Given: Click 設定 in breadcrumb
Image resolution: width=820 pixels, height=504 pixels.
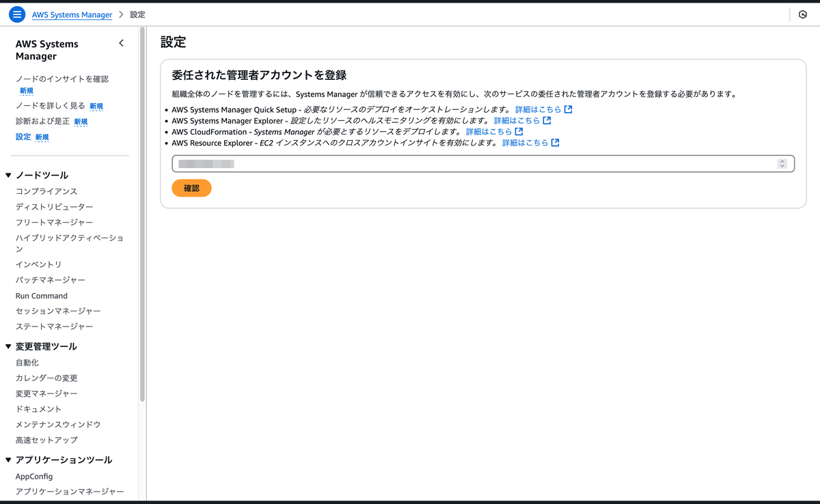Looking at the screenshot, I should (x=137, y=14).
